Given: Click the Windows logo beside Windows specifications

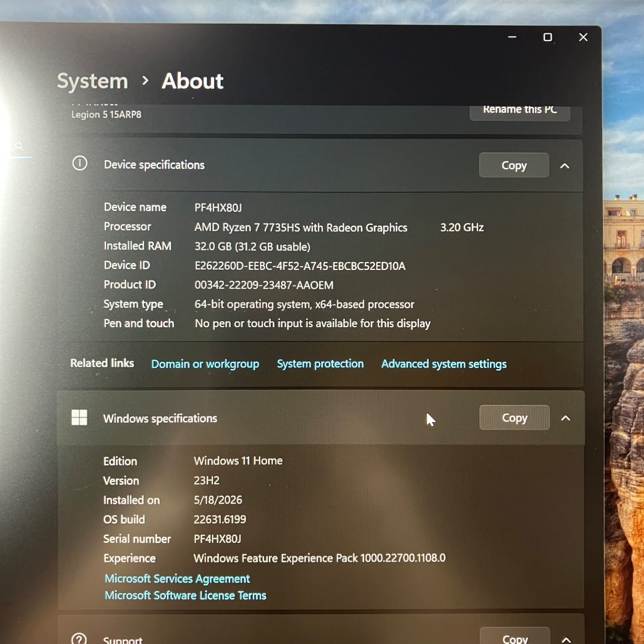Looking at the screenshot, I should 79,417.
